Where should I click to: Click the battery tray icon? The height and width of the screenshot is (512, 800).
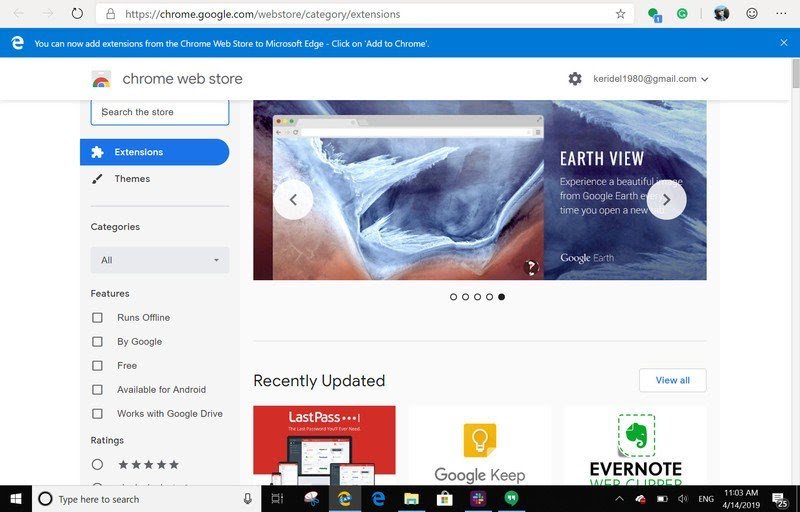point(662,499)
